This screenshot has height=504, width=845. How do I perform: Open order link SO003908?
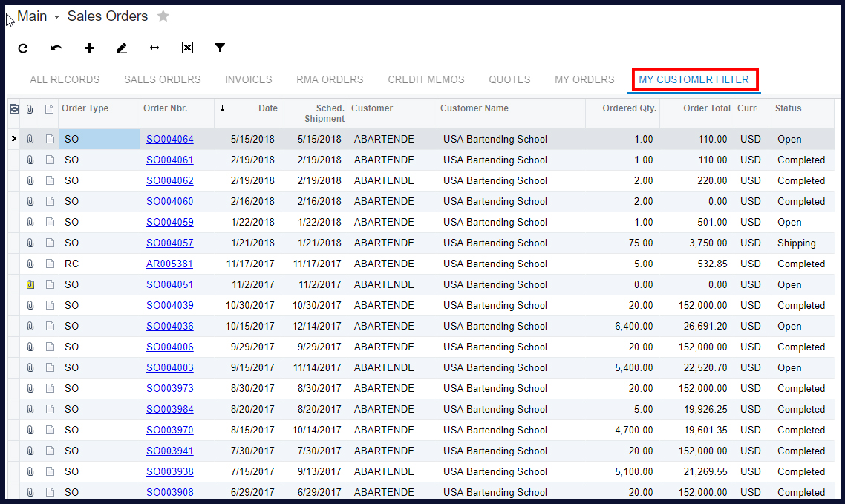170,492
